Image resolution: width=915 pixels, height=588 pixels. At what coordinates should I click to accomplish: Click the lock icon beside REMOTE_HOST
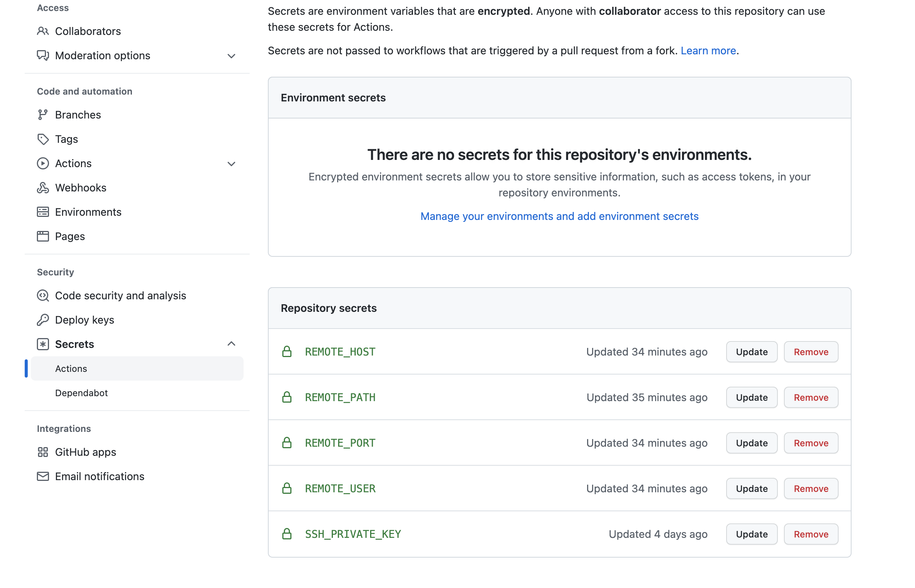(287, 352)
